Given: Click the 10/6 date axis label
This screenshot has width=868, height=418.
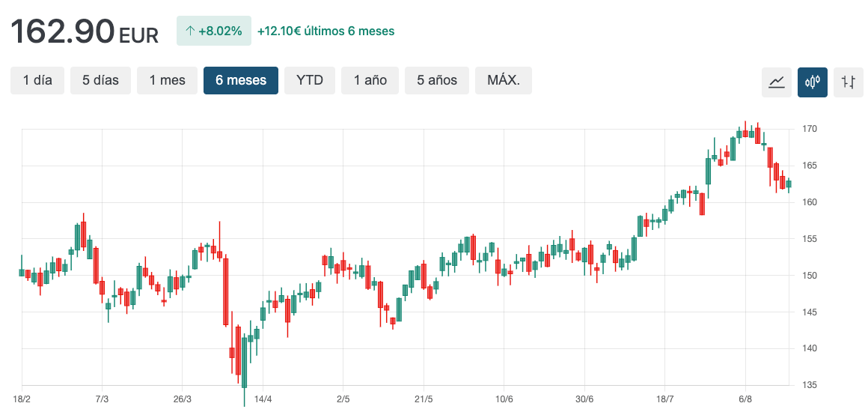Looking at the screenshot, I should pyautogui.click(x=504, y=400).
